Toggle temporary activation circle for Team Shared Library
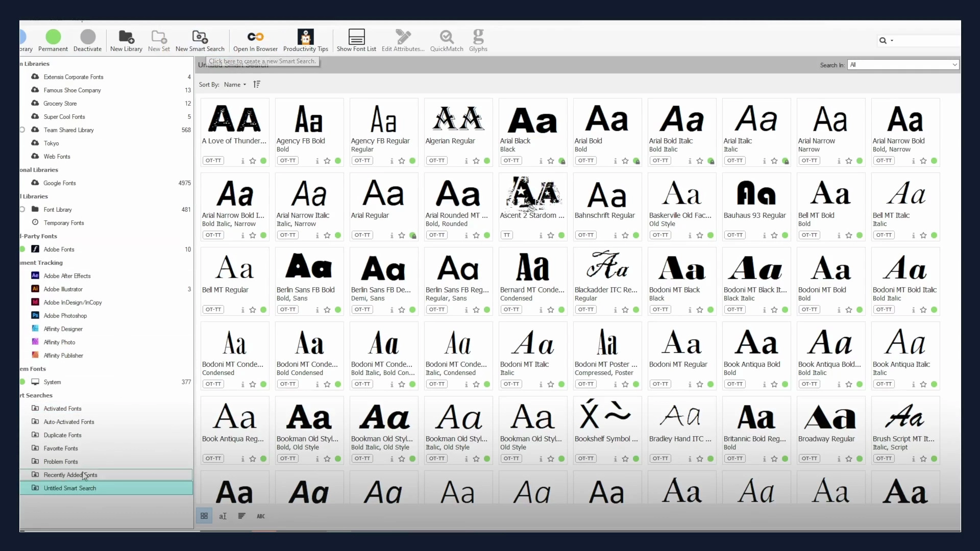Viewport: 980px width, 551px height. tap(22, 130)
